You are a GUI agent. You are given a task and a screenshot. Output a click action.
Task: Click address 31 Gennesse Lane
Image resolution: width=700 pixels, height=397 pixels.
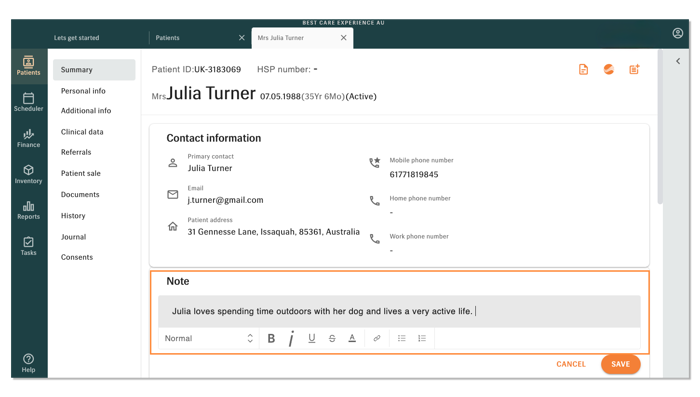coord(273,232)
